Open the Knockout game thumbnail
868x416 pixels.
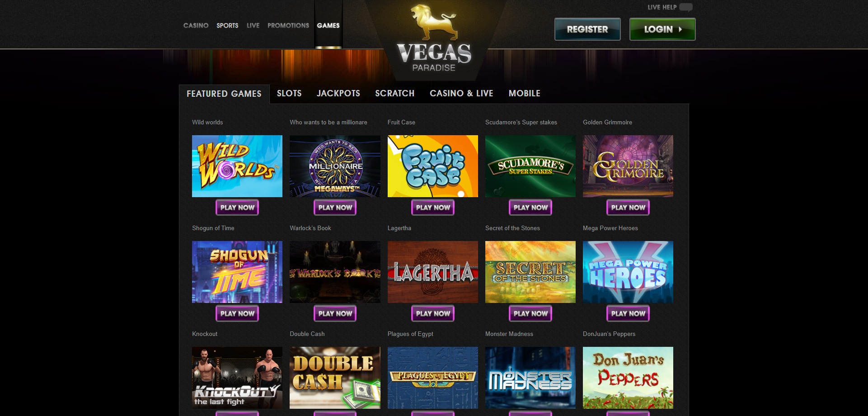[x=237, y=378]
